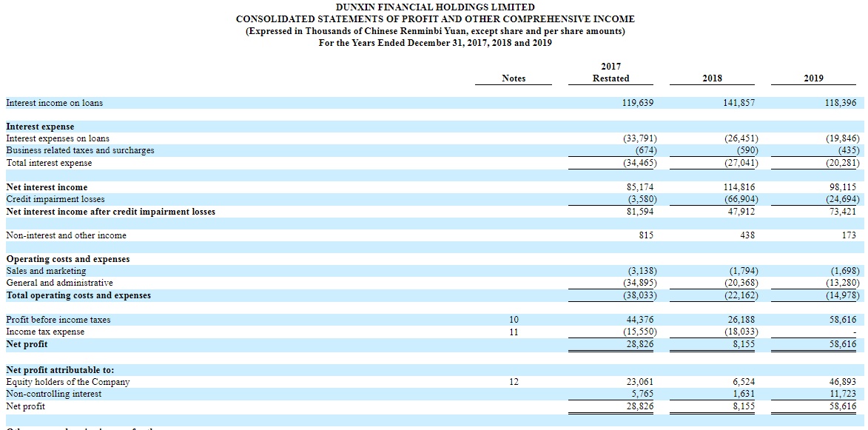Select the 2018 Non-interest and other income 438
The image size is (868, 430).
(747, 236)
